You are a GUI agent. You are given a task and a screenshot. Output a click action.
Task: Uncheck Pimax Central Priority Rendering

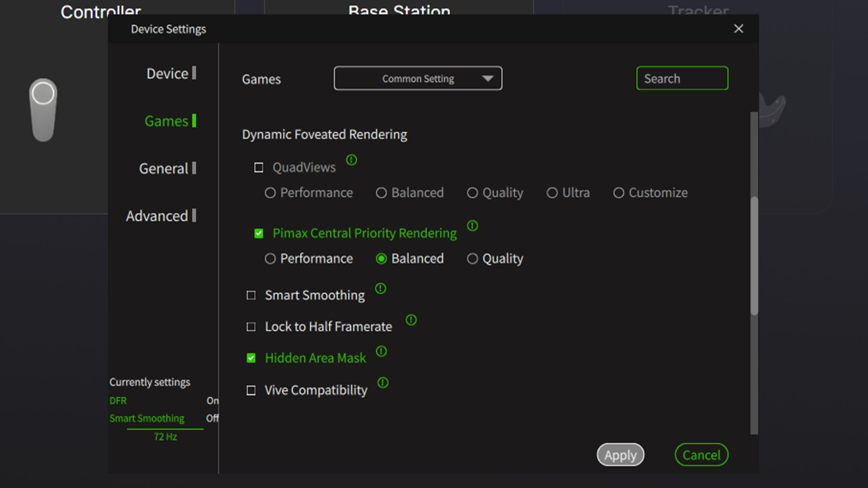click(259, 233)
